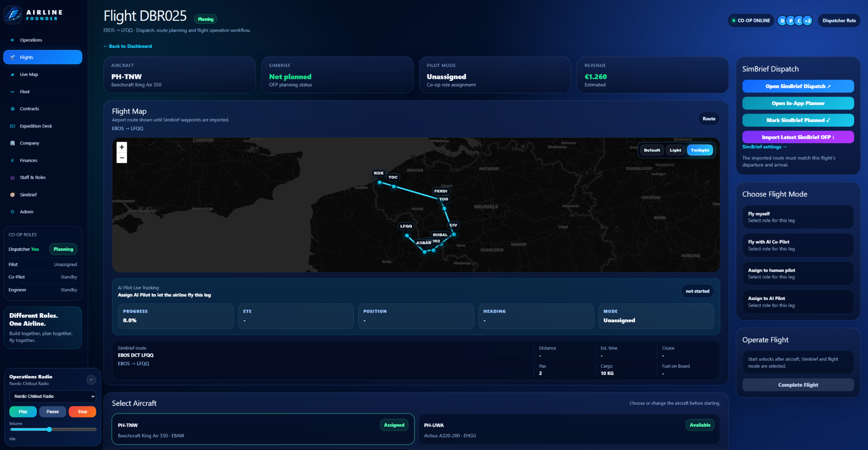Choose Fly with AI Co-Pilot mode
Screen dimensions: 868x450
click(x=798, y=245)
